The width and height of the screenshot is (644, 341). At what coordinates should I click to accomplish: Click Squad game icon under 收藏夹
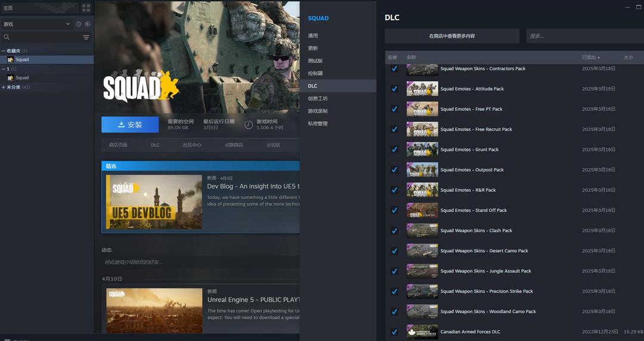tap(10, 60)
